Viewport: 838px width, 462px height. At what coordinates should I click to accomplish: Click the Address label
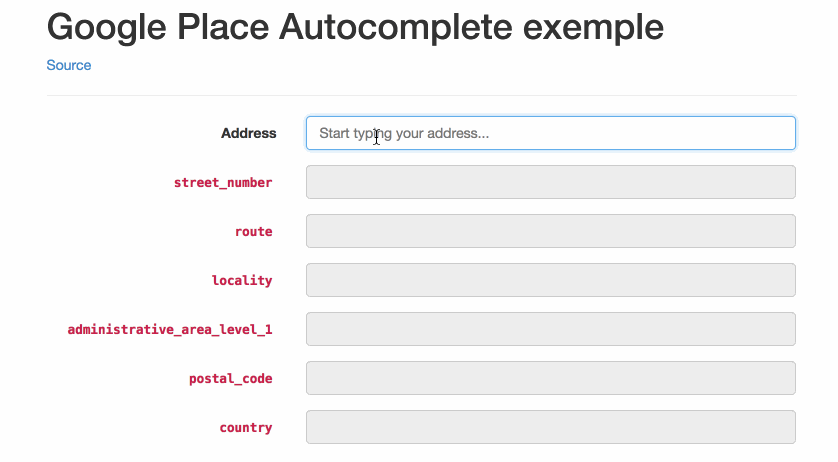249,133
